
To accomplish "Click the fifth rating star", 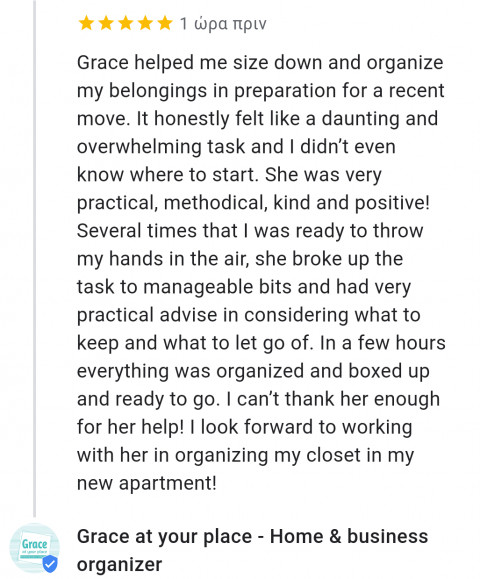I will [165, 23].
